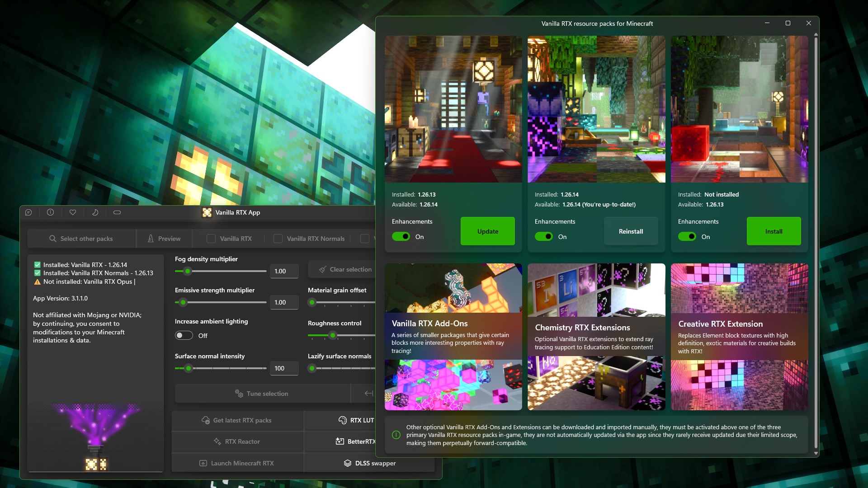This screenshot has height=488, width=868.
Task: Toggle the crescent moon theme icon
Action: (x=95, y=212)
